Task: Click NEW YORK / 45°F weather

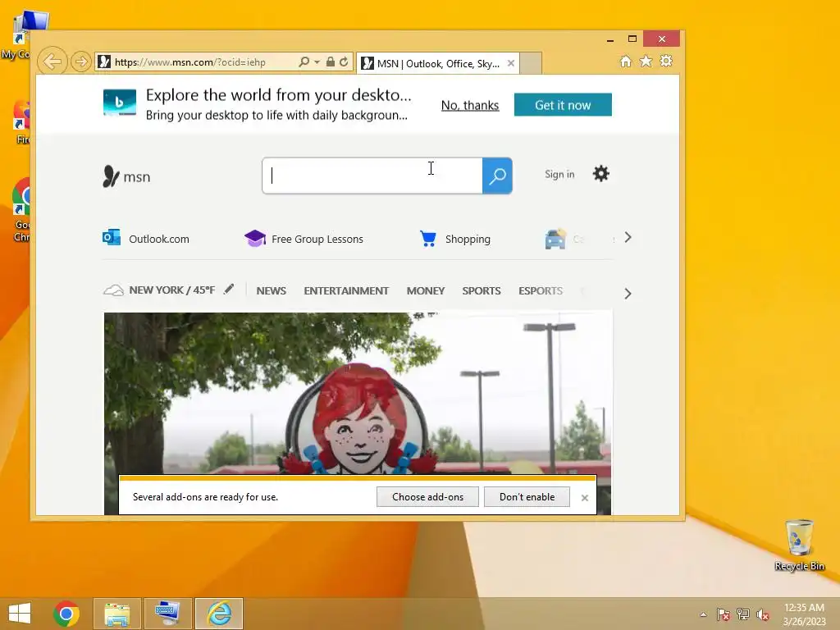Action: click(172, 290)
